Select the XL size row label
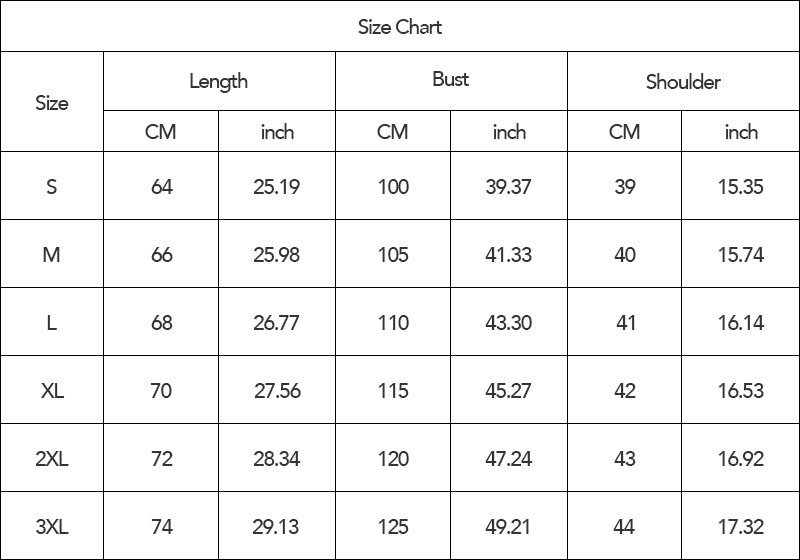 (52, 391)
